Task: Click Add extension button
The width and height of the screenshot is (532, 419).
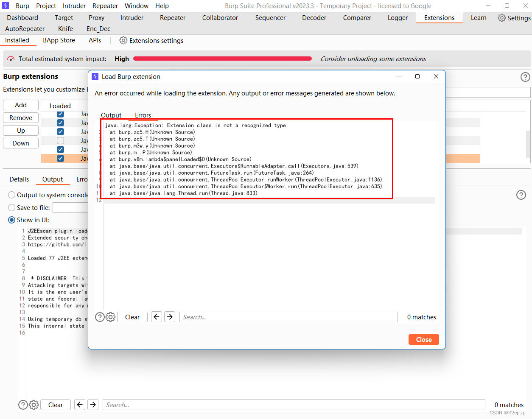Action: pyautogui.click(x=21, y=105)
